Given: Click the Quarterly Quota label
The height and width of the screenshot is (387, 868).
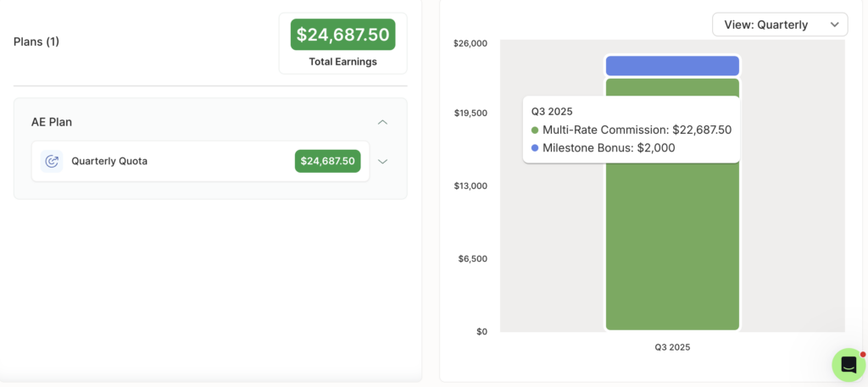Looking at the screenshot, I should 109,162.
